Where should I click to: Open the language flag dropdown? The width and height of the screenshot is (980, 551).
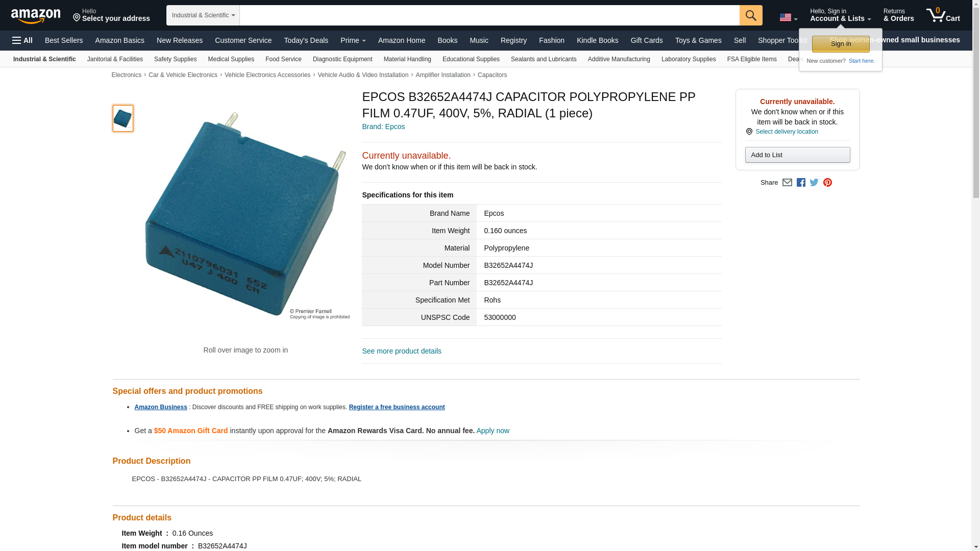coord(788,17)
